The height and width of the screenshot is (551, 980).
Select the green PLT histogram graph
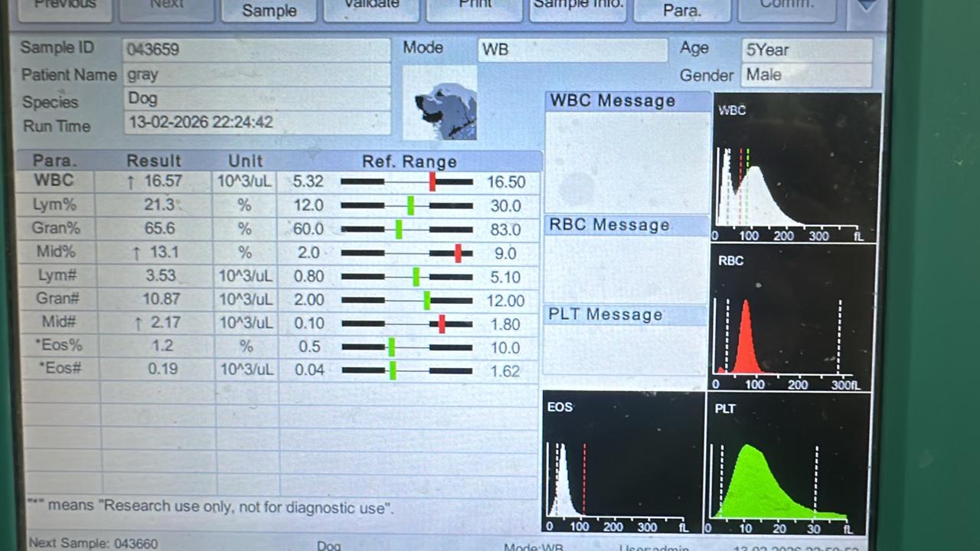pyautogui.click(x=786, y=465)
